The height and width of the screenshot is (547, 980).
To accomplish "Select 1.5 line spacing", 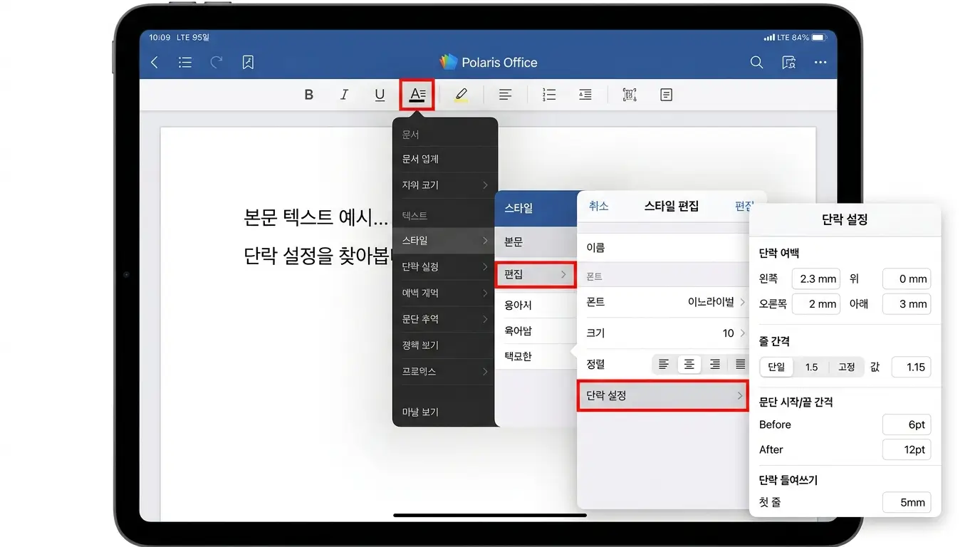I will click(811, 368).
